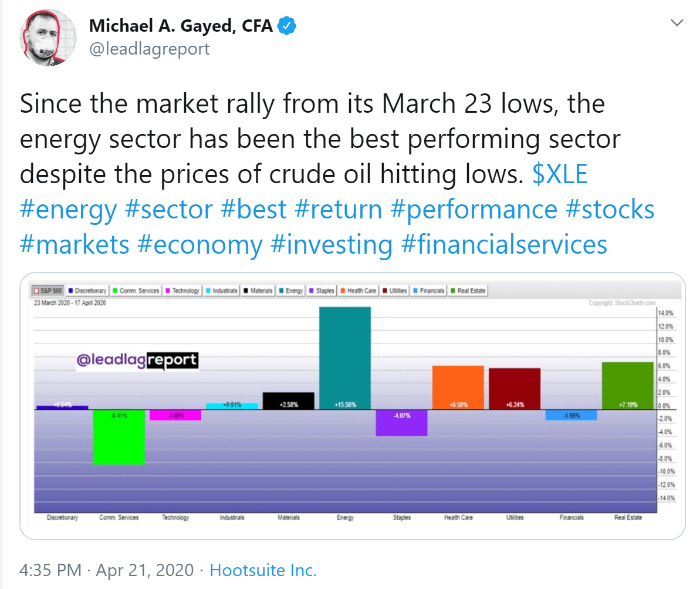Follow the #financialservices hashtag link
Screen dimensions: 700x589
point(504,245)
